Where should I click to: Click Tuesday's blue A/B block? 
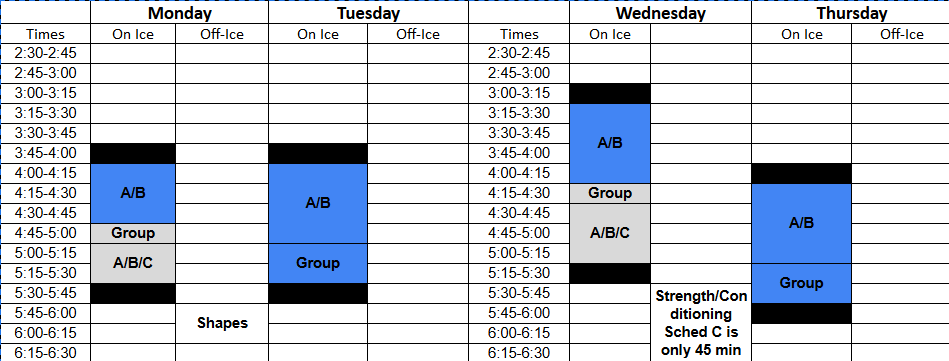318,204
